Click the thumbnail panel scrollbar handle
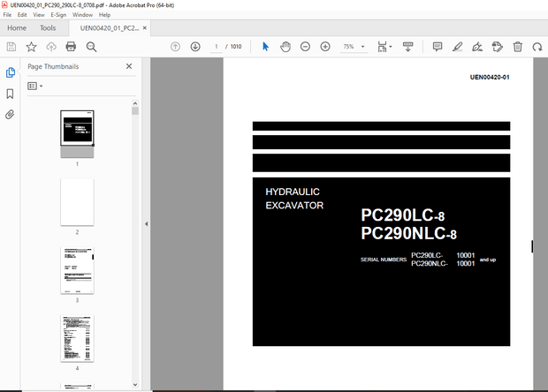The width and height of the screenshot is (548, 392). [x=135, y=111]
